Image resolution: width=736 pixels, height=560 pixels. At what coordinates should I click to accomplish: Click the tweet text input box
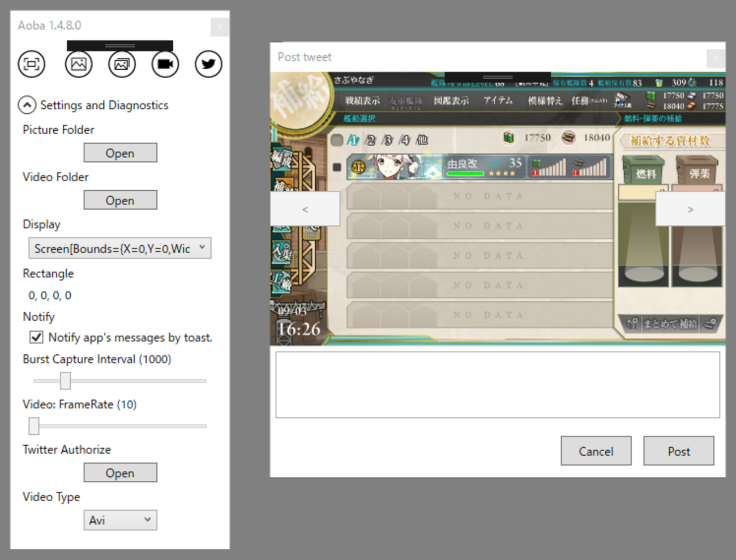click(498, 384)
